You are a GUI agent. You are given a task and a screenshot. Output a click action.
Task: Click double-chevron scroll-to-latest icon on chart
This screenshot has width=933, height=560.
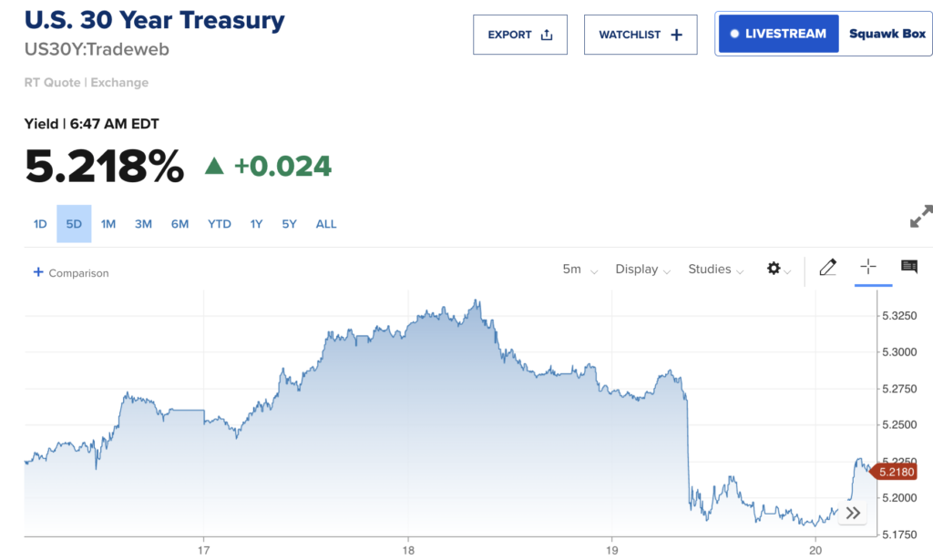tap(853, 513)
